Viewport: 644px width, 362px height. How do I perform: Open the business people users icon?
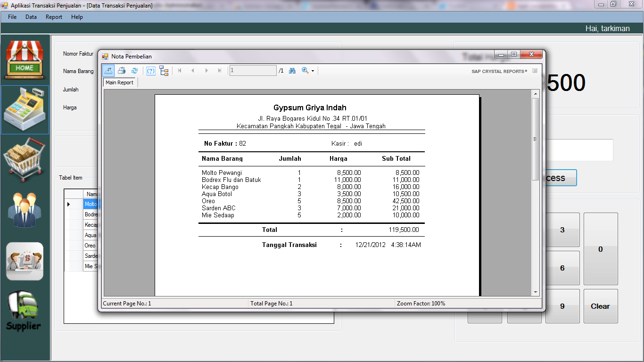coord(25,209)
